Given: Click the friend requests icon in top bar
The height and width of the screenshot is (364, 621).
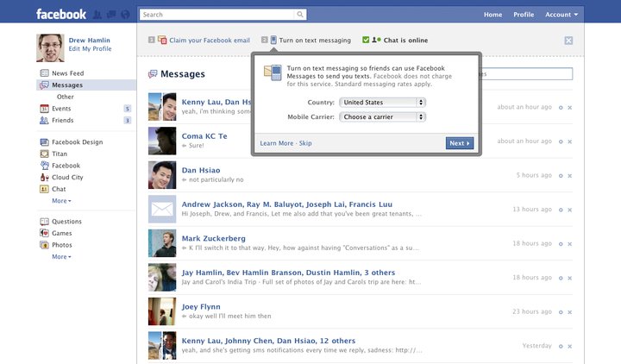Looking at the screenshot, I should (x=97, y=15).
